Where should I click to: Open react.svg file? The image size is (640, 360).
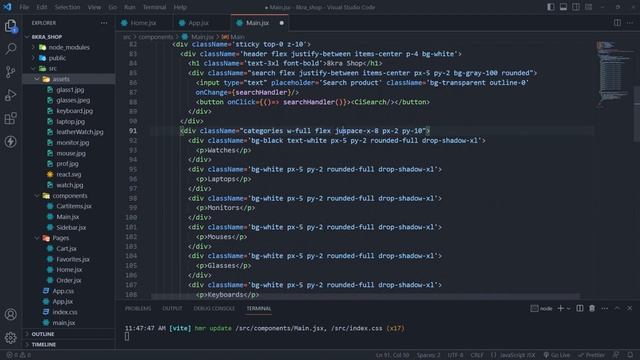click(69, 174)
